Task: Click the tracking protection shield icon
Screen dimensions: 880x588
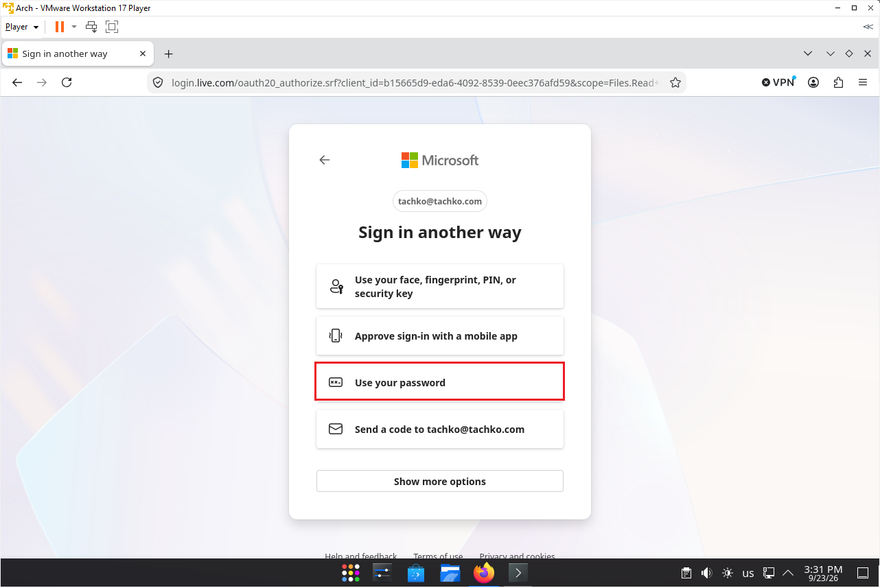Action: [x=158, y=82]
